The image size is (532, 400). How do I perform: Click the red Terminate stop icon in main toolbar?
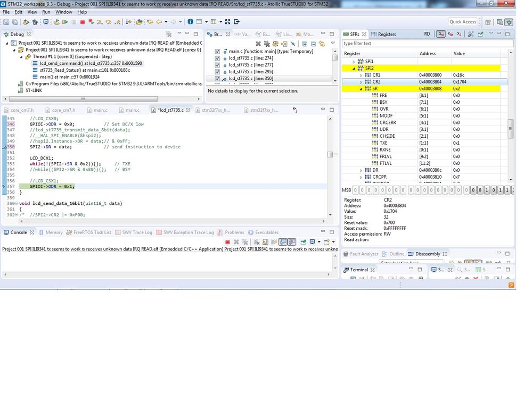pyautogui.click(x=83, y=22)
